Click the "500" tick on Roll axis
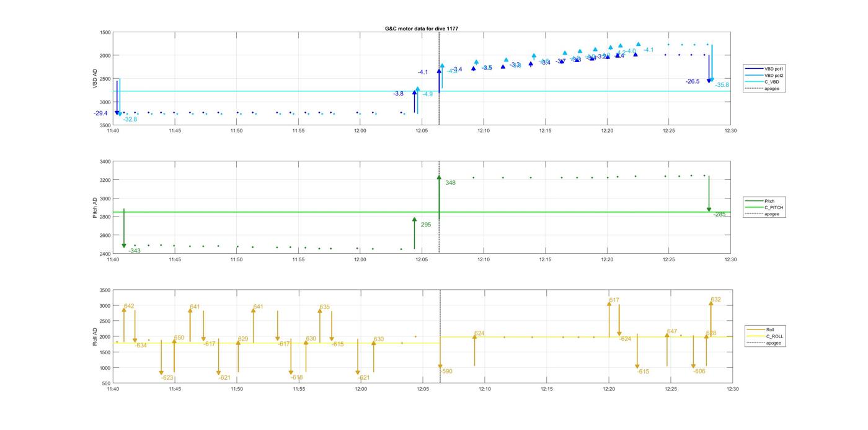This screenshot has width=868, height=430. (107, 383)
